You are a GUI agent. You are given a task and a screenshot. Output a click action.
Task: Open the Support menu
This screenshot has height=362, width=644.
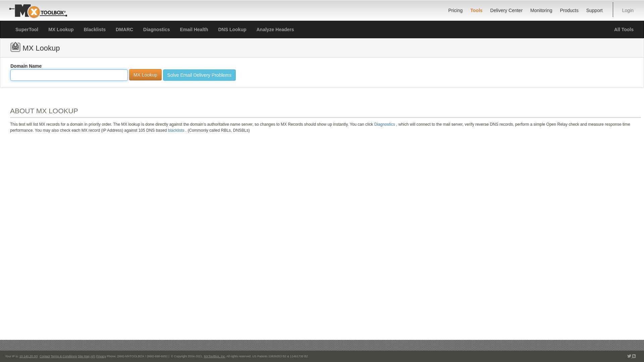pyautogui.click(x=594, y=10)
